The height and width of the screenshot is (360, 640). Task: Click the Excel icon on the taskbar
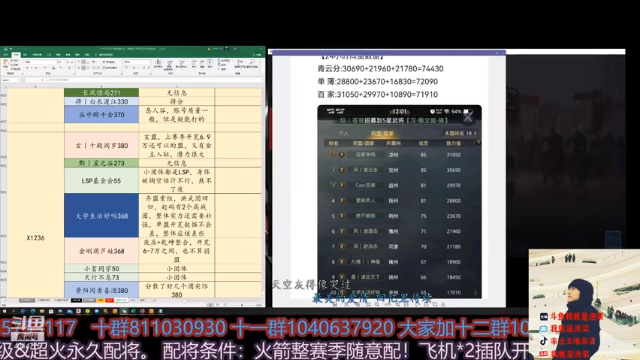(x=133, y=311)
